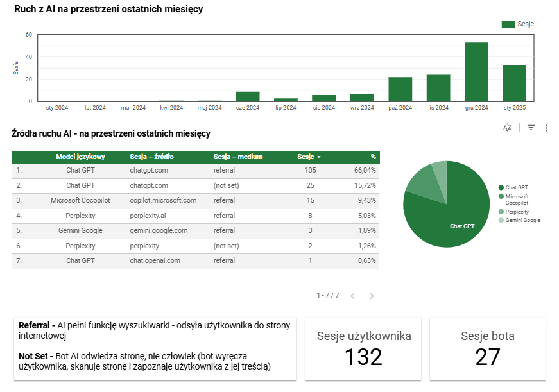Click the Perplexity legend dot
The height and width of the screenshot is (392, 559).
501,212
